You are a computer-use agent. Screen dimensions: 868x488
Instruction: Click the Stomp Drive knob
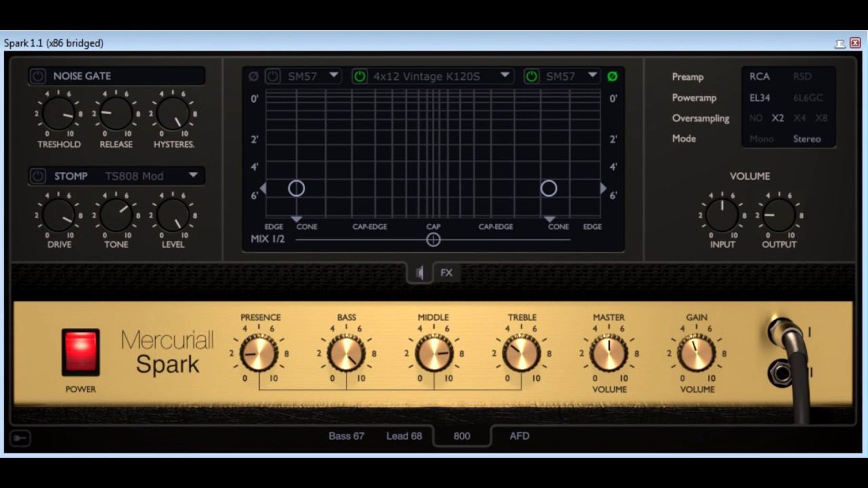(x=59, y=216)
